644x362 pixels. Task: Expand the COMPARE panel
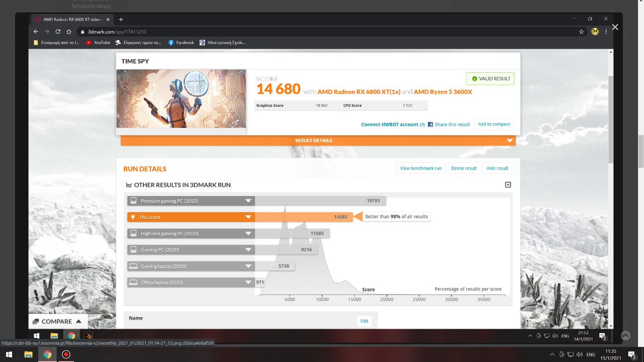click(x=58, y=321)
